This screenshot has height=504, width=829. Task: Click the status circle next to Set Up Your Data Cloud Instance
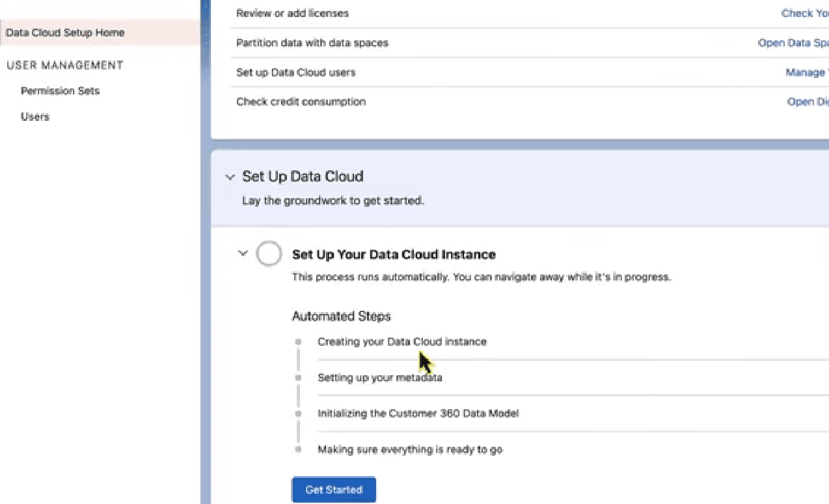point(269,254)
